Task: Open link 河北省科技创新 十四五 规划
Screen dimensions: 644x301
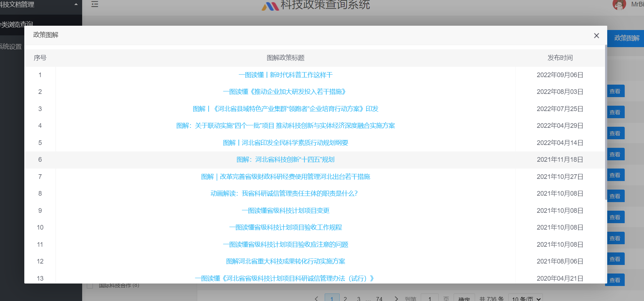Action: (x=285, y=160)
